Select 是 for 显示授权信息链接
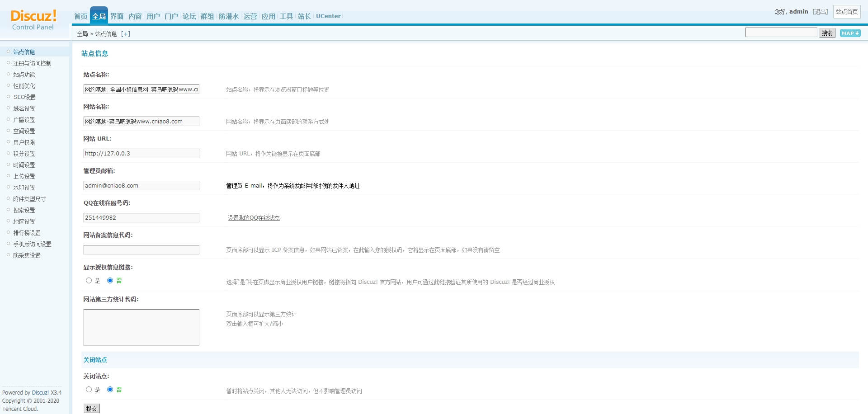This screenshot has width=868, height=414. tap(89, 281)
